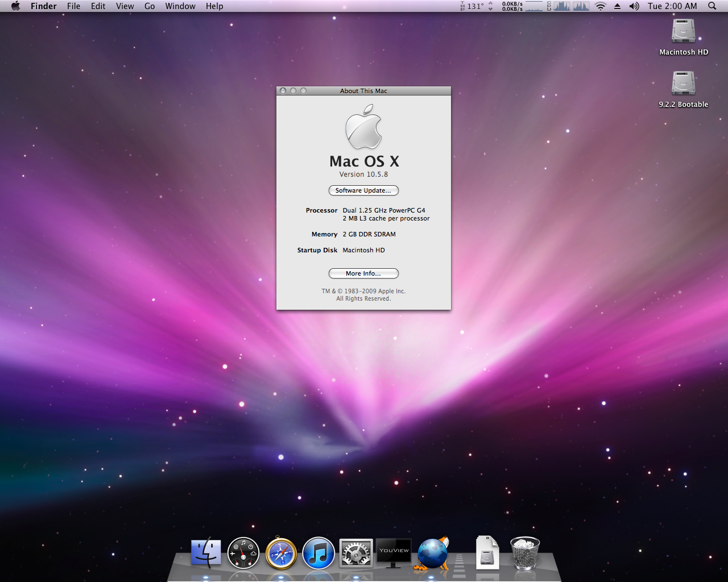This screenshot has width=728, height=582.
Task: Click the 131° temperature monitor
Action: [477, 6]
